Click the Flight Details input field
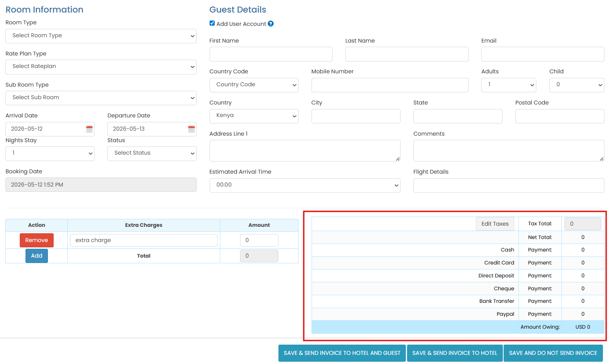This screenshot has height=364, width=609. click(509, 185)
